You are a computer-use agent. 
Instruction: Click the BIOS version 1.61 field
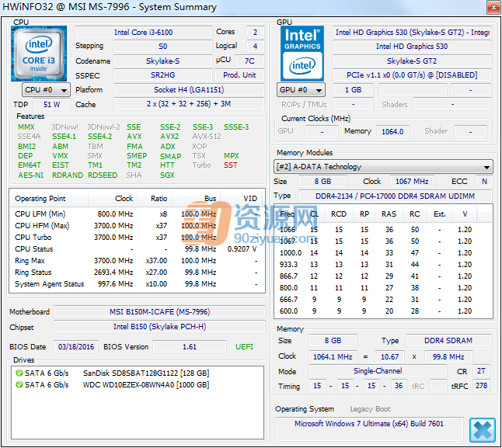[x=190, y=346]
